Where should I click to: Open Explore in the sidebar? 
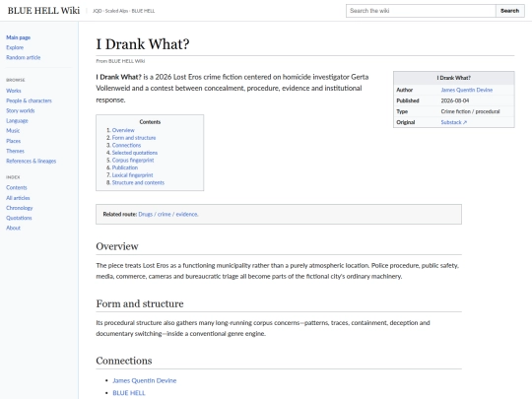[x=15, y=47]
